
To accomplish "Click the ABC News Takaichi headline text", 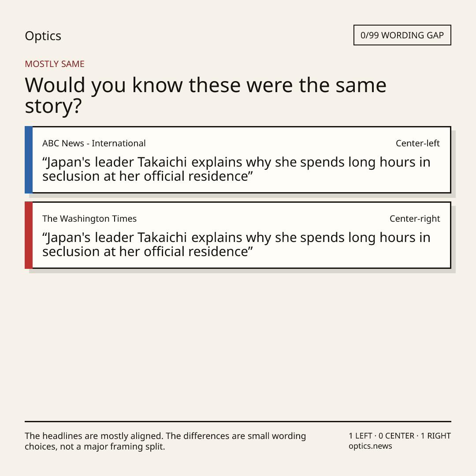I will 236,169.
